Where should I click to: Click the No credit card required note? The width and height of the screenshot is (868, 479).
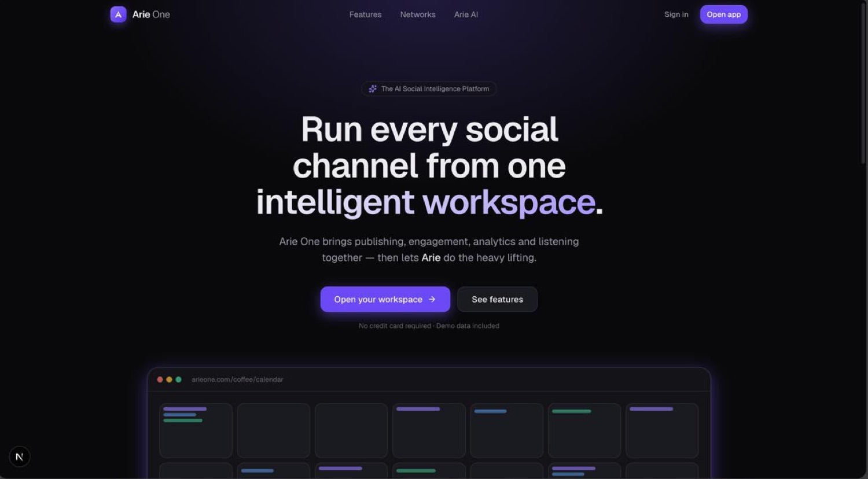pos(429,326)
